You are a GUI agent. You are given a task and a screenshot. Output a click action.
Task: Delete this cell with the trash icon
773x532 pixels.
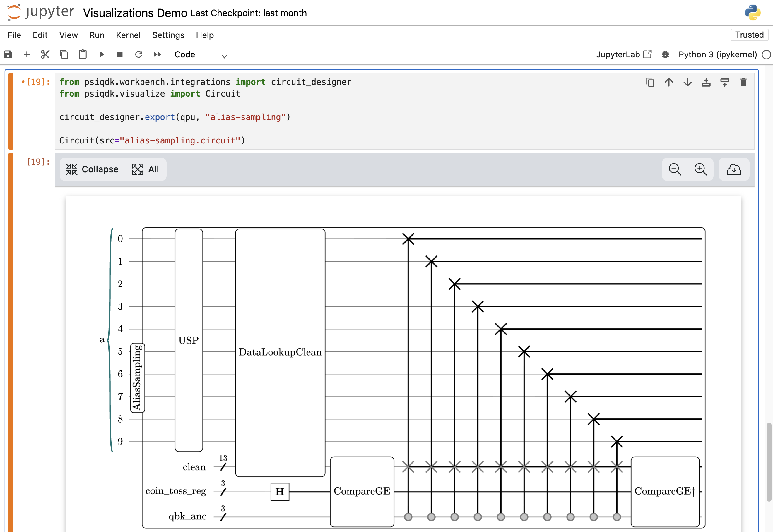[x=743, y=82]
